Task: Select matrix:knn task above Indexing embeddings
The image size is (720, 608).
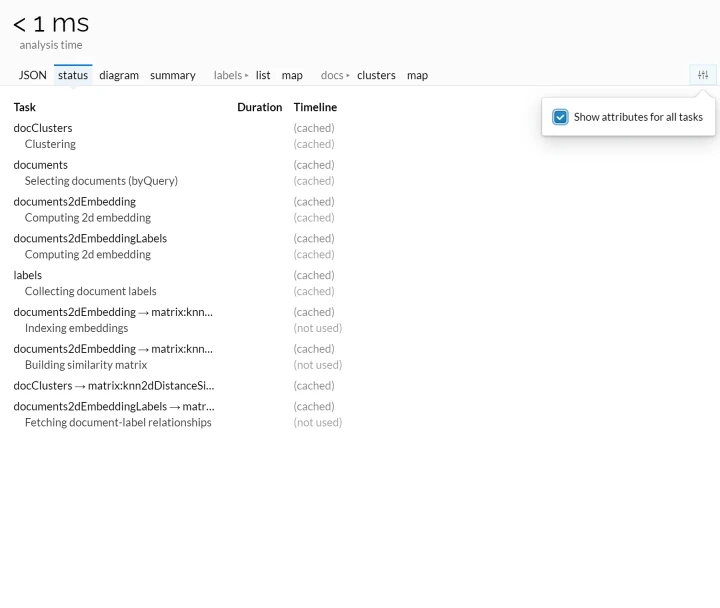Action: (113, 312)
